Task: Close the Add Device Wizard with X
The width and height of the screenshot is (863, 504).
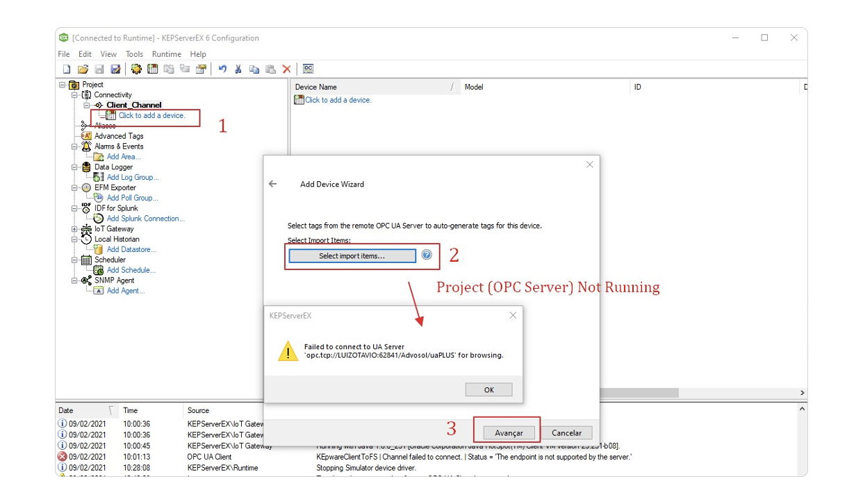Action: pos(590,165)
